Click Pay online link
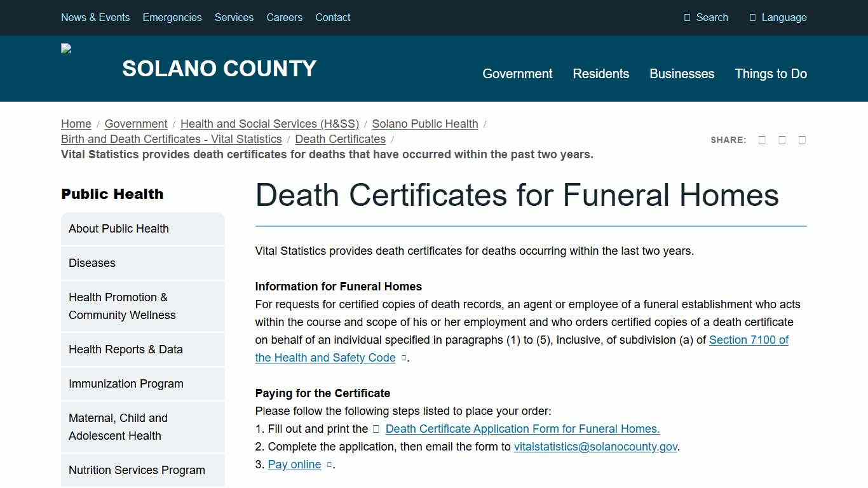This screenshot has width=868, height=488. [x=294, y=464]
